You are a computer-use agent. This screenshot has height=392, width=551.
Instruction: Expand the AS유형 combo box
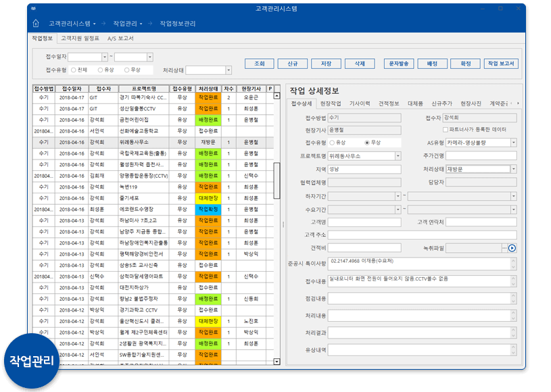(x=514, y=143)
